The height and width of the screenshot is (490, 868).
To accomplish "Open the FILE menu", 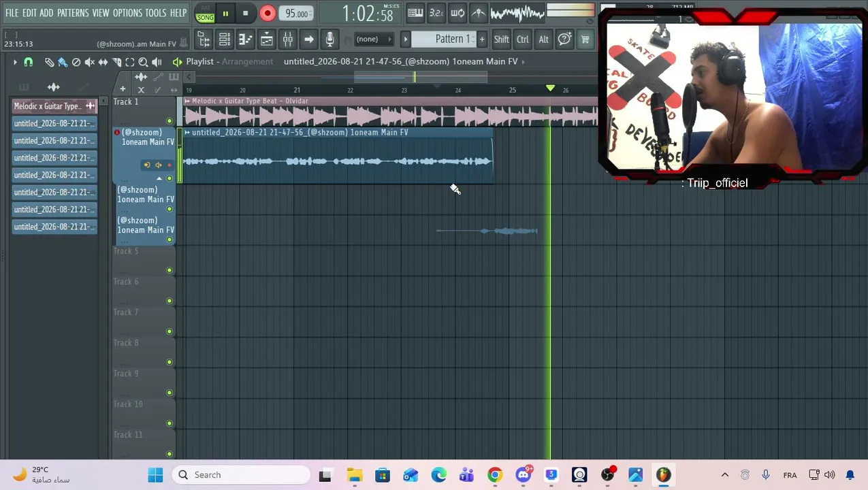I will [12, 13].
